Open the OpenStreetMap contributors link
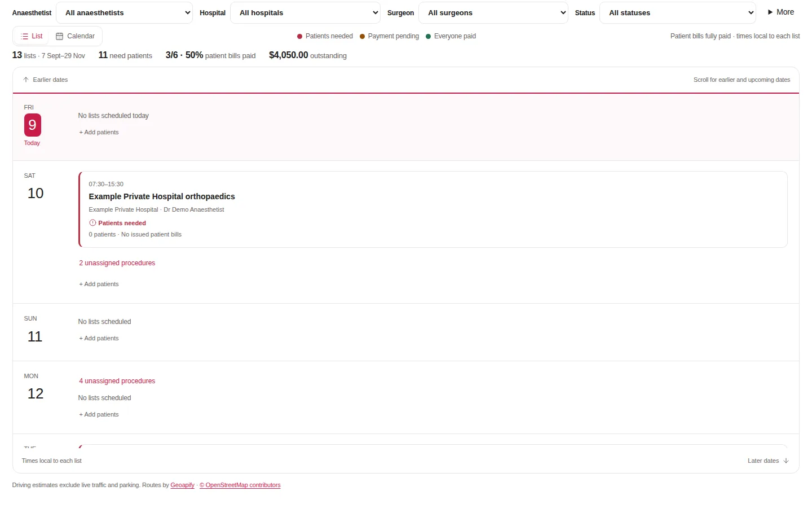Viewport: 812px width, 508px height. (240, 485)
